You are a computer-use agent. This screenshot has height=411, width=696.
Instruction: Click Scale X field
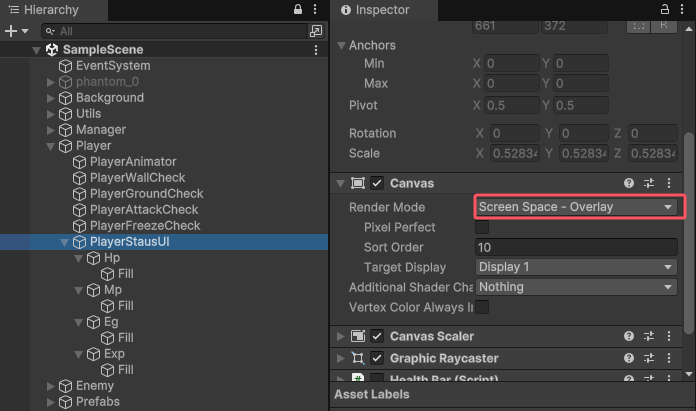515,154
